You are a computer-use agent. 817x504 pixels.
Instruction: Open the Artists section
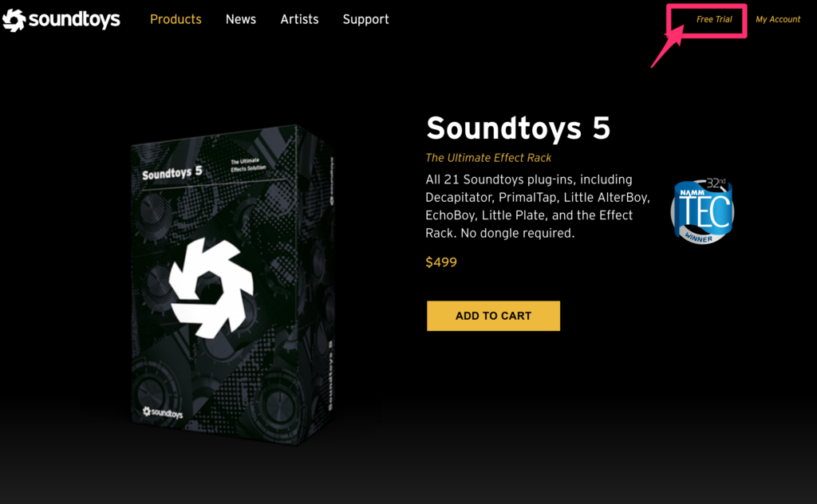pyautogui.click(x=300, y=19)
